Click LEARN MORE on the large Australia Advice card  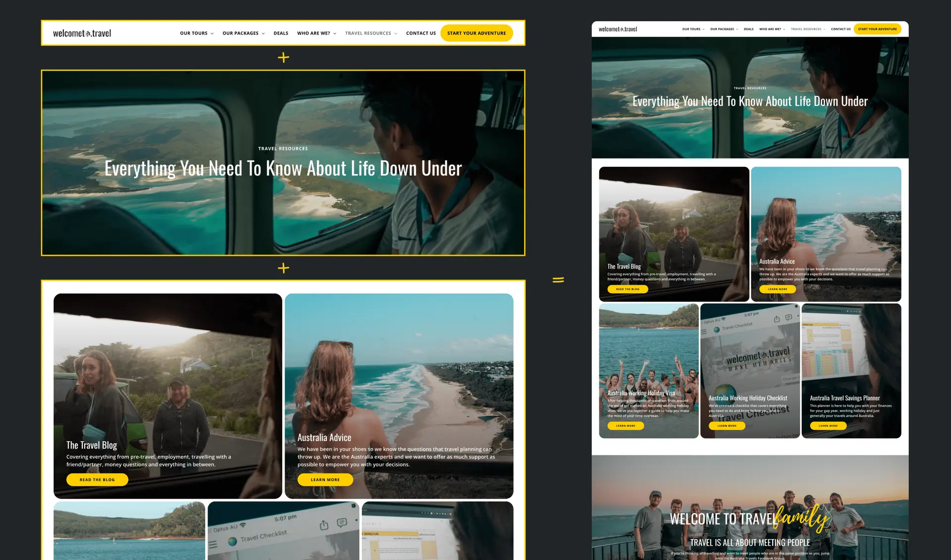325,480
